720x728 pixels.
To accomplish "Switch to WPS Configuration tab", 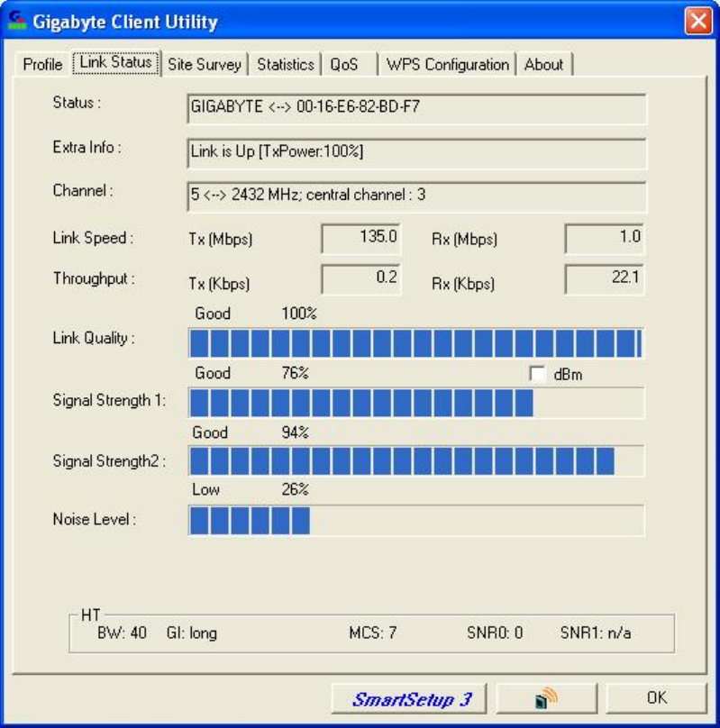I will click(448, 64).
